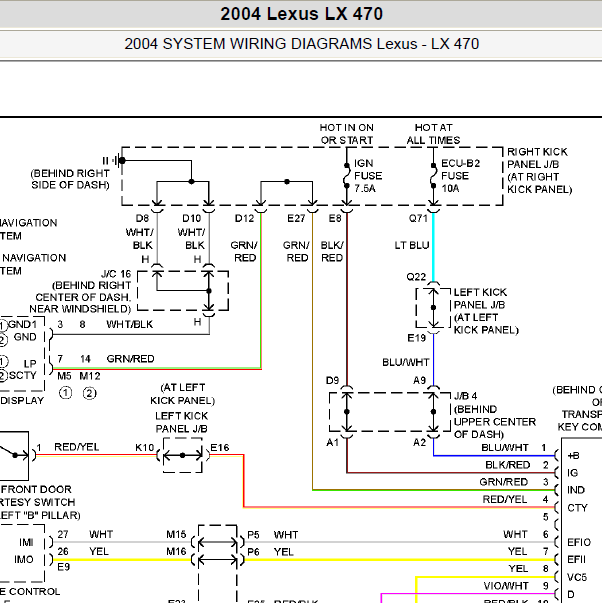602x603 pixels.
Task: Click connector label Q71
Action: 418,218
